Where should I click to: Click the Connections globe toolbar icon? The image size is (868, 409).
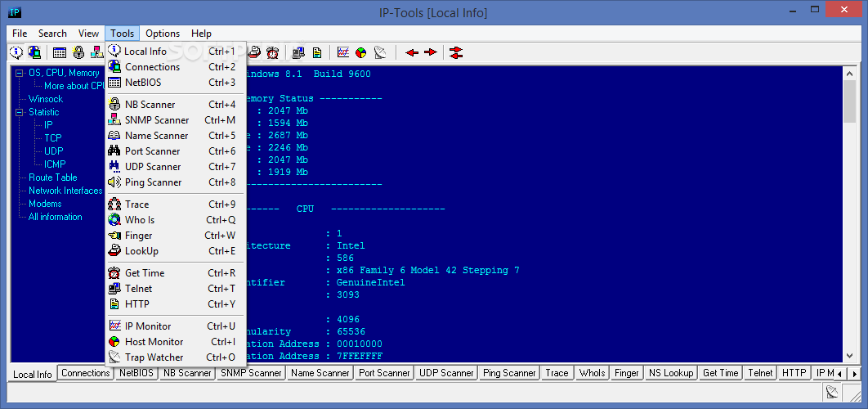34,52
